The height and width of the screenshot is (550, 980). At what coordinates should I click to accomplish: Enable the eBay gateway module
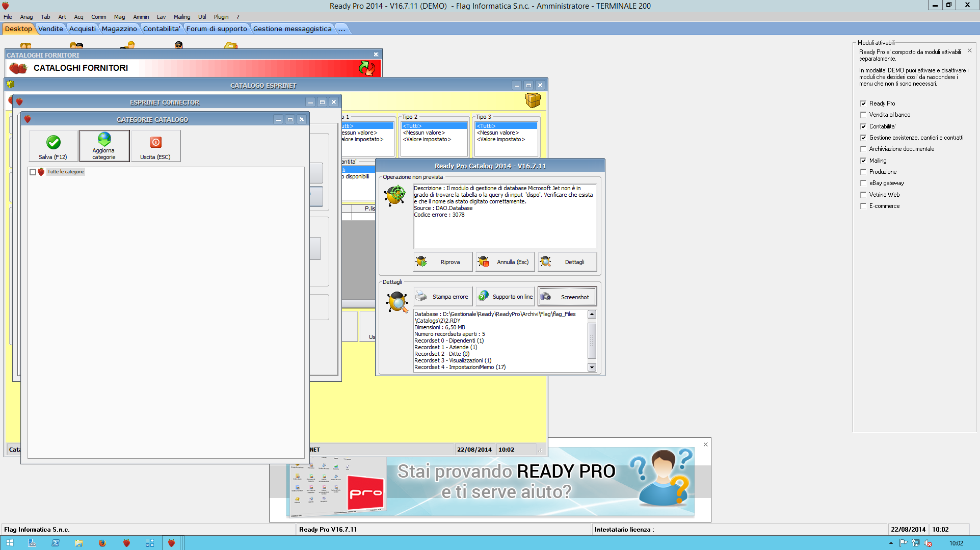863,183
